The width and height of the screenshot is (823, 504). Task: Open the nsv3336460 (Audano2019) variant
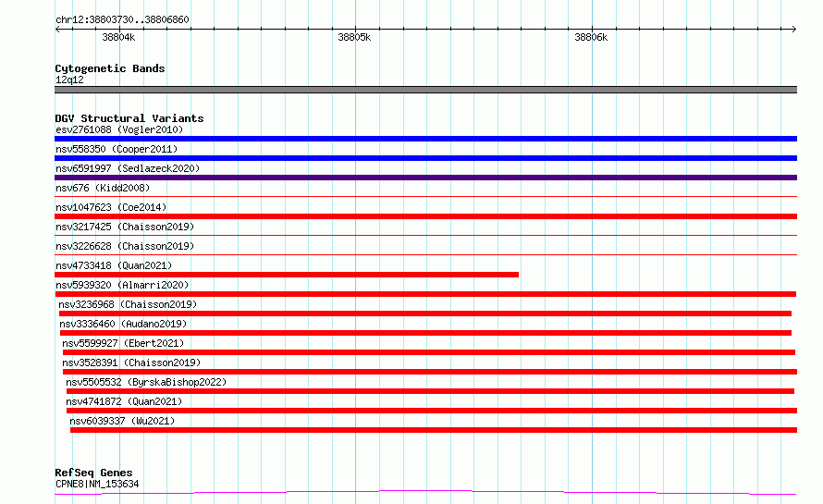click(123, 324)
